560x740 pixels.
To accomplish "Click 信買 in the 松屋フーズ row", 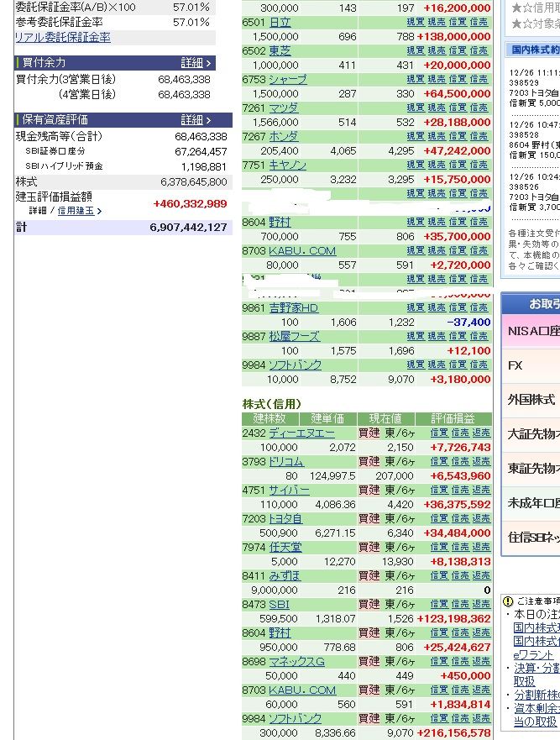I will click(458, 336).
